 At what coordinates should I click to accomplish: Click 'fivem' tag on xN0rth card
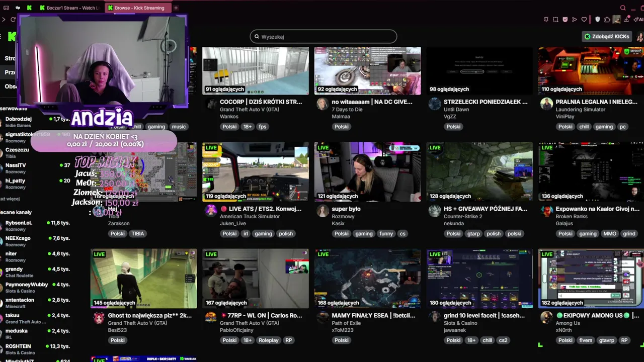pyautogui.click(x=586, y=340)
